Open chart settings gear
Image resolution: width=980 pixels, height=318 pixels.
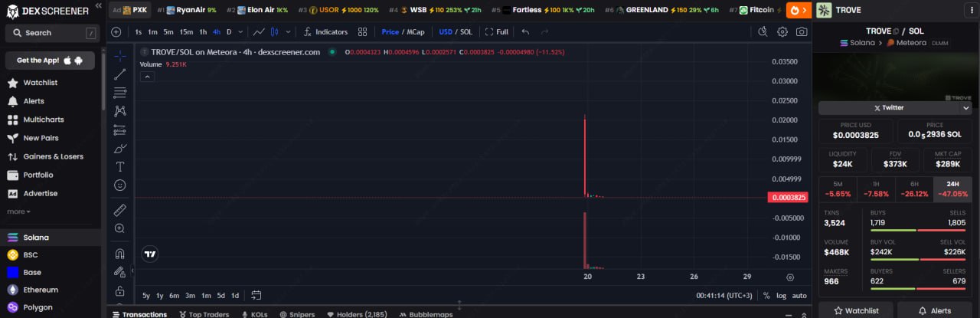(782, 32)
